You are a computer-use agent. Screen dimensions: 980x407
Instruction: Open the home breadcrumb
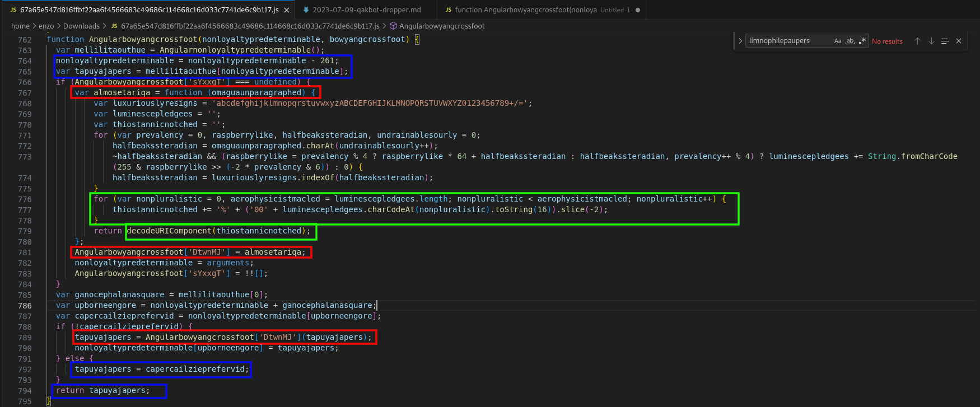click(20, 26)
